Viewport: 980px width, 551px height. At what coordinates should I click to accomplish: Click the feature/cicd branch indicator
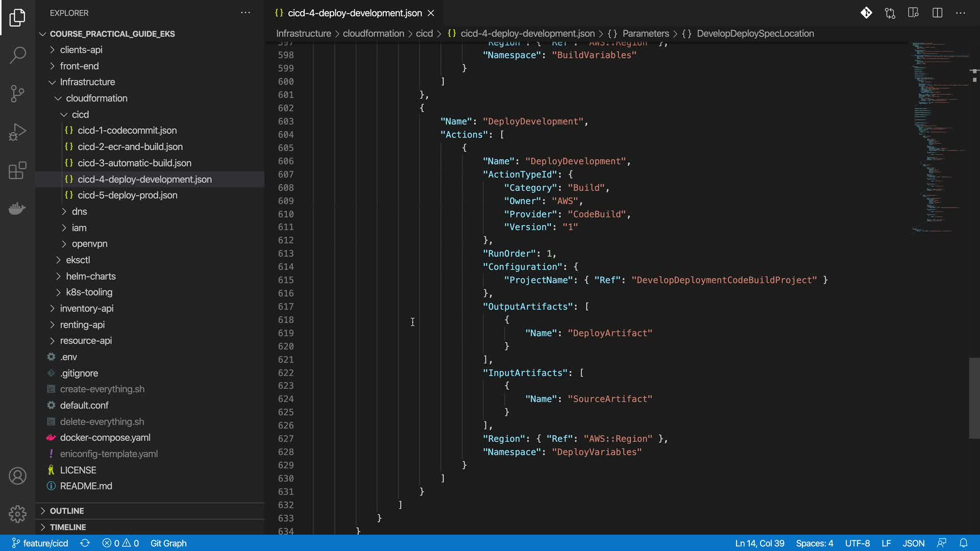40,543
